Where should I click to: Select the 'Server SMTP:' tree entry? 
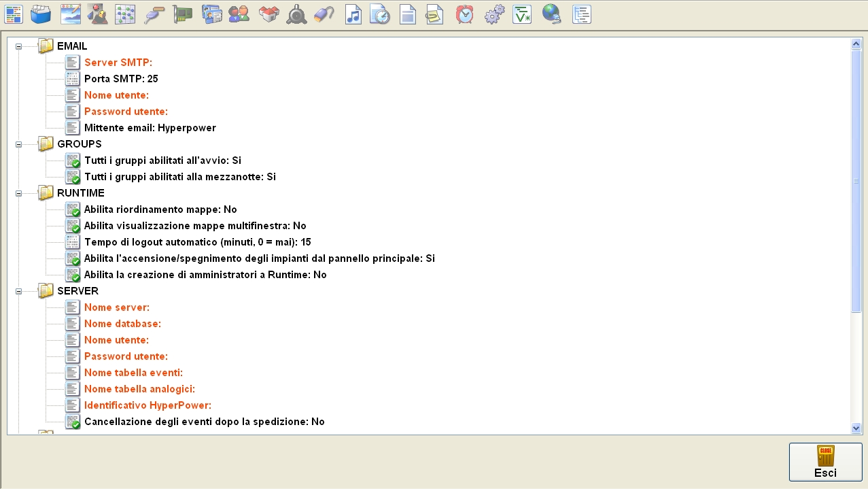coord(118,63)
